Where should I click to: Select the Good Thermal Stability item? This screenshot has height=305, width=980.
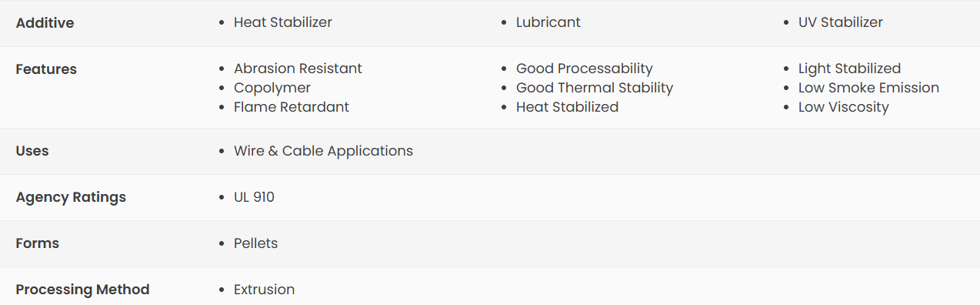click(595, 88)
